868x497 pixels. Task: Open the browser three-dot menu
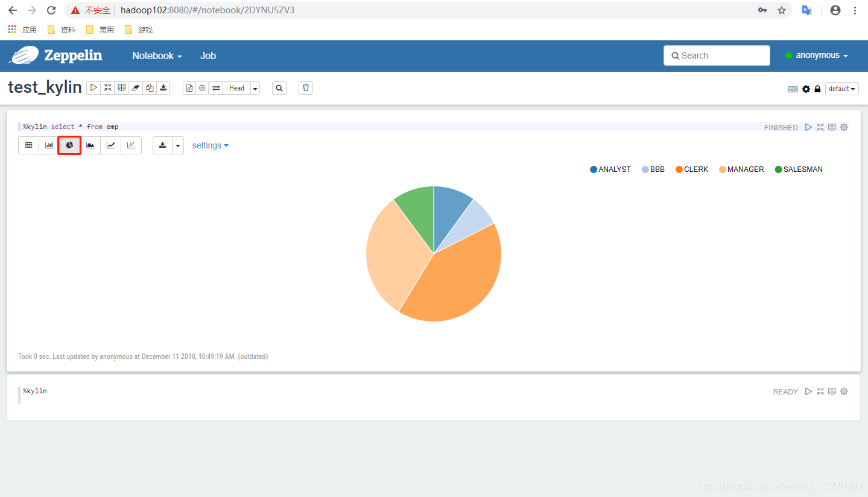pos(855,10)
